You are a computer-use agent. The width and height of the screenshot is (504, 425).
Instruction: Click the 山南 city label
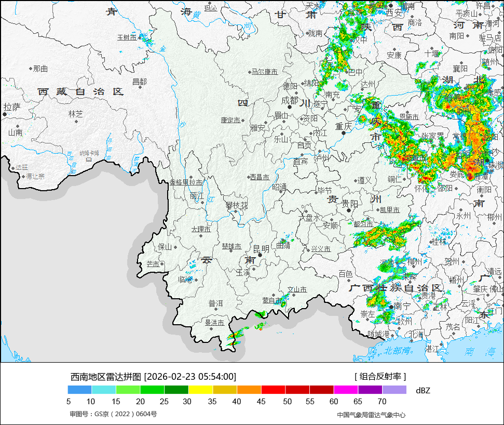click(x=15, y=132)
